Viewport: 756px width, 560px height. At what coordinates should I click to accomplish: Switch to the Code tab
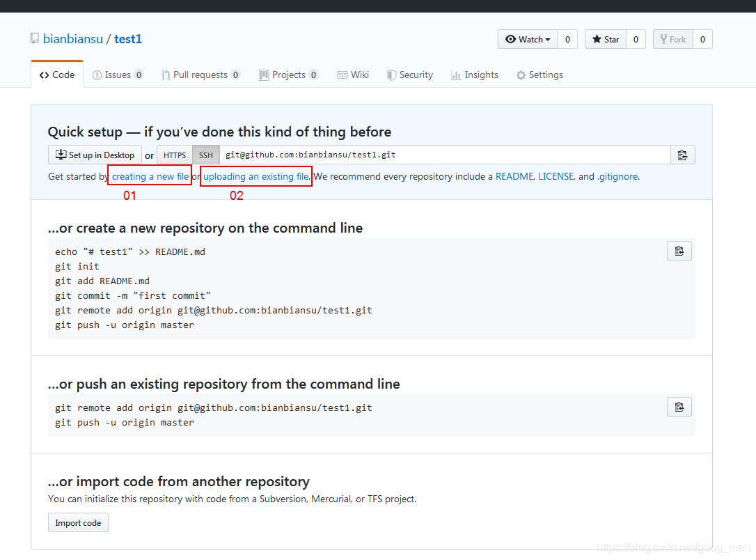pyautogui.click(x=57, y=75)
